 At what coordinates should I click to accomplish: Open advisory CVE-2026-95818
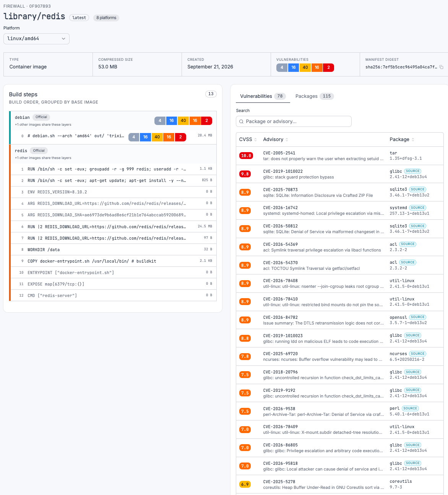(x=280, y=464)
